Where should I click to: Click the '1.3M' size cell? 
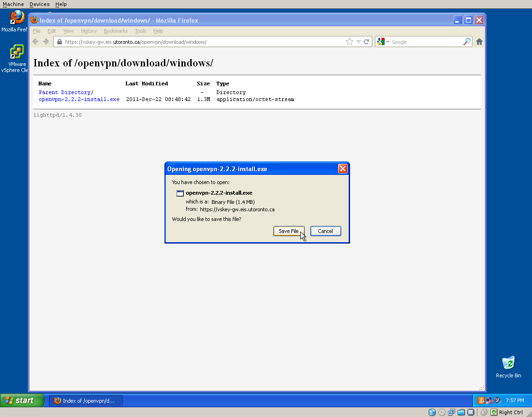click(x=204, y=99)
